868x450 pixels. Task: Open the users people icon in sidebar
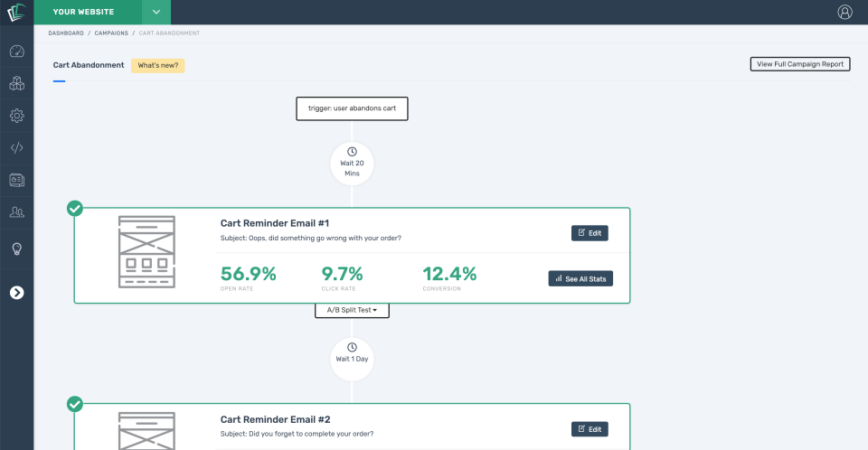(16, 212)
